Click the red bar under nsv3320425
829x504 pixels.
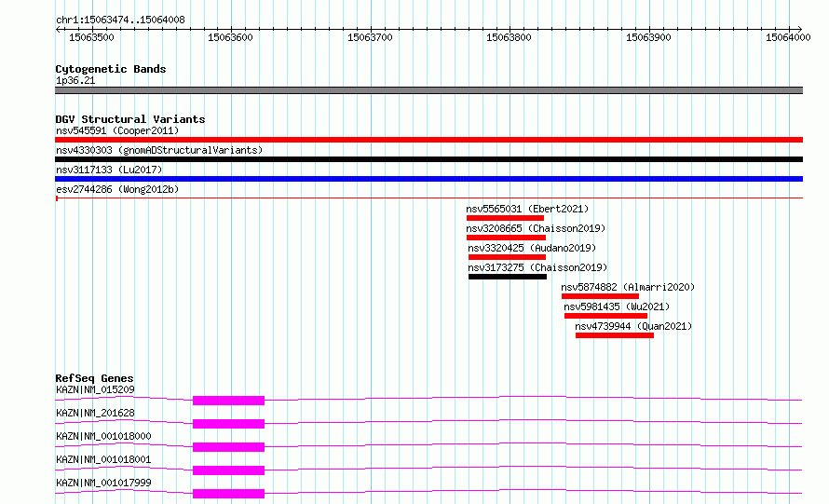point(507,257)
